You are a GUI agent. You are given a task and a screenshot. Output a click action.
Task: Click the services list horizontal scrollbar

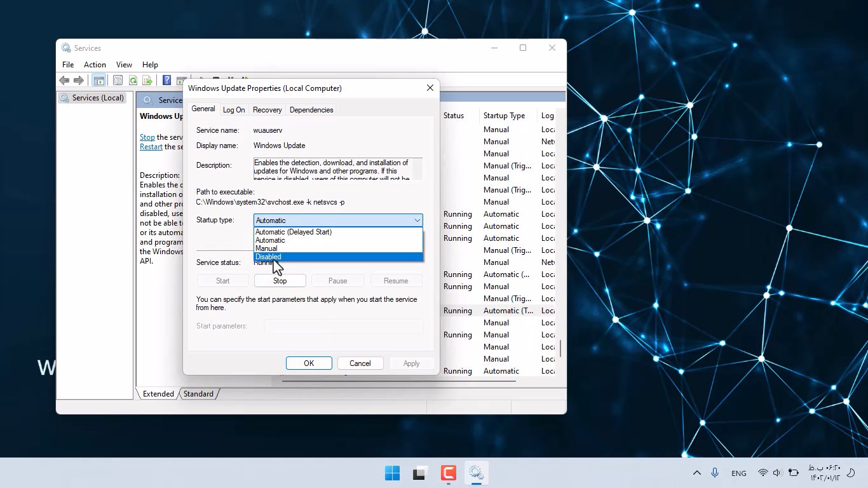pos(398,381)
